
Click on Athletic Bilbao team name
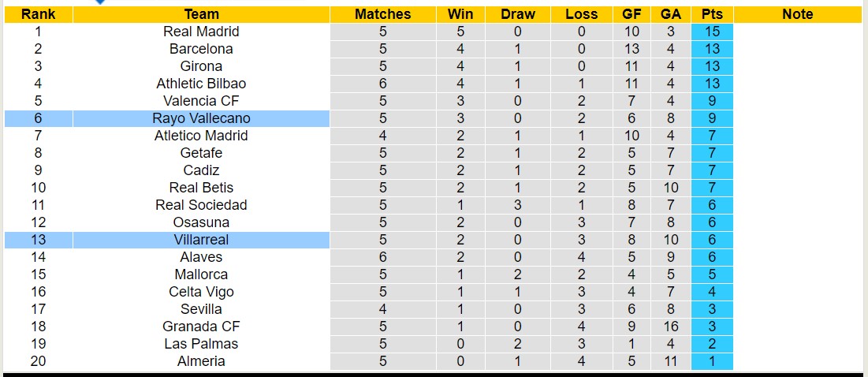pos(201,84)
